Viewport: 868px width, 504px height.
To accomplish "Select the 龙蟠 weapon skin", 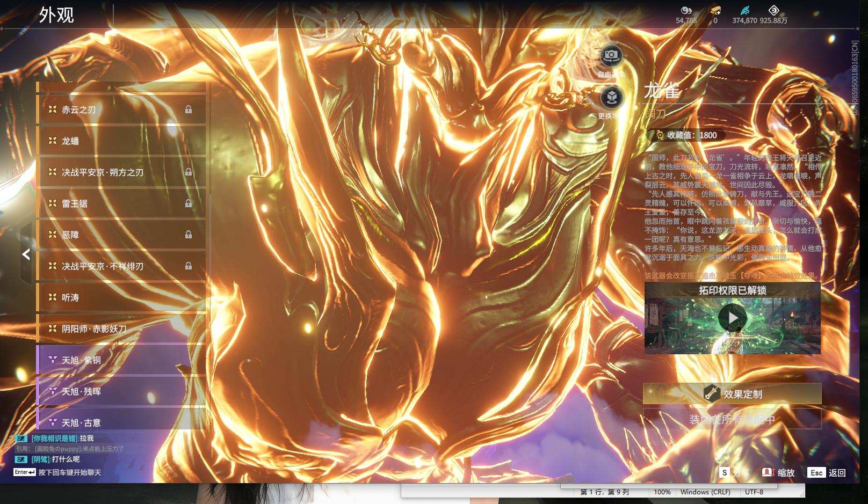I will click(121, 141).
